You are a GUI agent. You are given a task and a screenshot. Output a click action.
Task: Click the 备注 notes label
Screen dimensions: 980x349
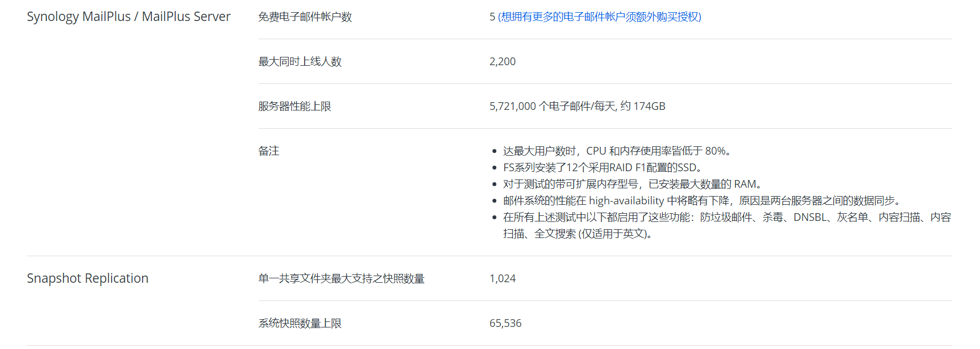click(x=269, y=151)
